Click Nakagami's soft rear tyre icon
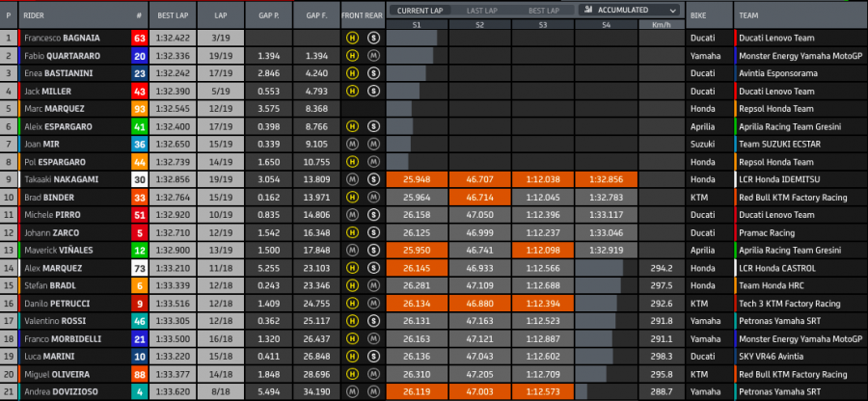 coord(373,178)
